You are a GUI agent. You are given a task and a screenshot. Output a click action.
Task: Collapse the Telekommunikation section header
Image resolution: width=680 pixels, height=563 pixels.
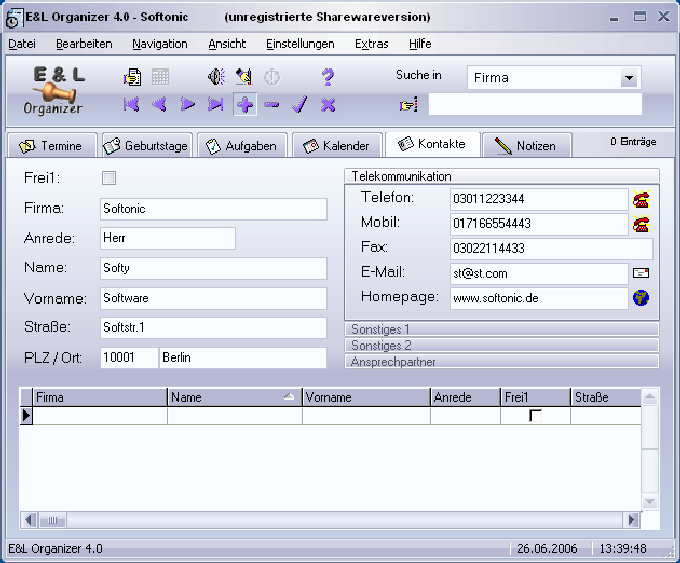point(502,176)
